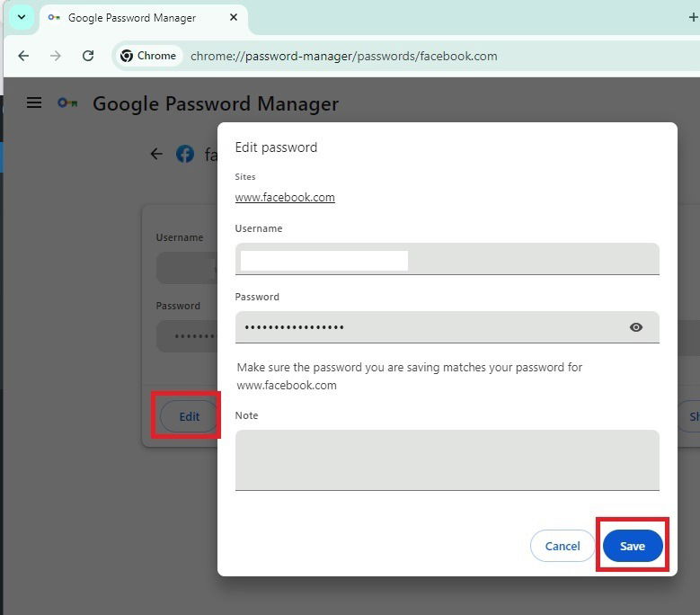The width and height of the screenshot is (700, 615).
Task: Cancel the Edit password dialog
Action: click(x=562, y=546)
